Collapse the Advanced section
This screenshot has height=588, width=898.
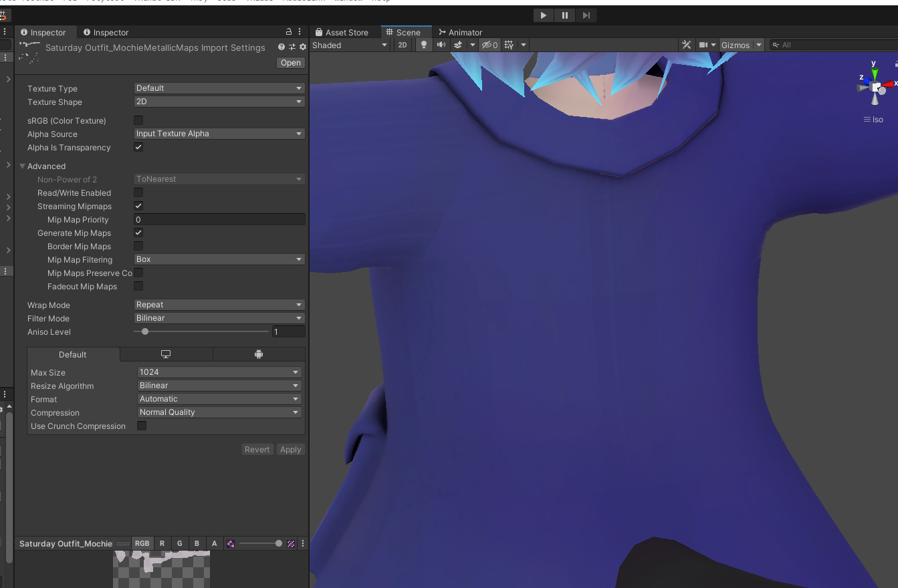[22, 166]
